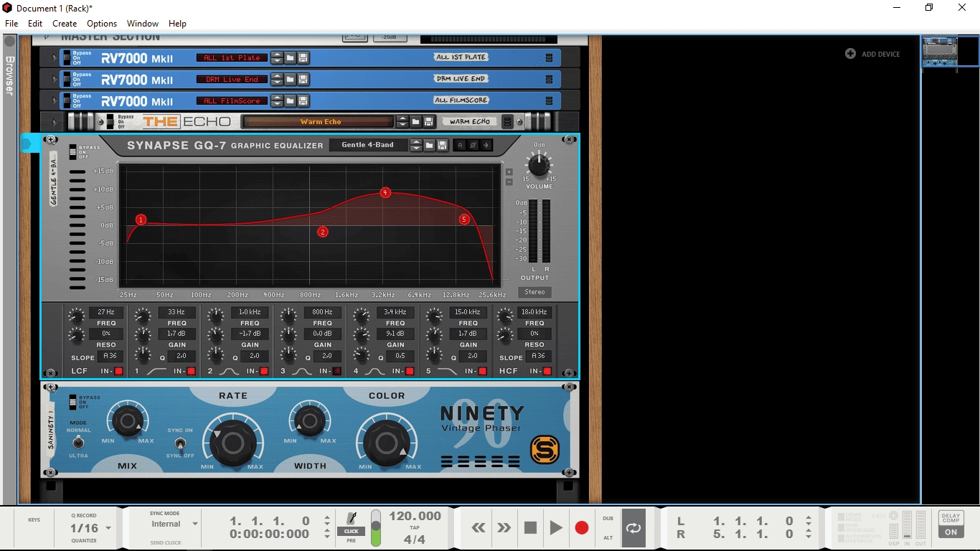980x551 pixels.
Task: Save patch for ALL FilmScore RV7000
Action: pyautogui.click(x=303, y=101)
